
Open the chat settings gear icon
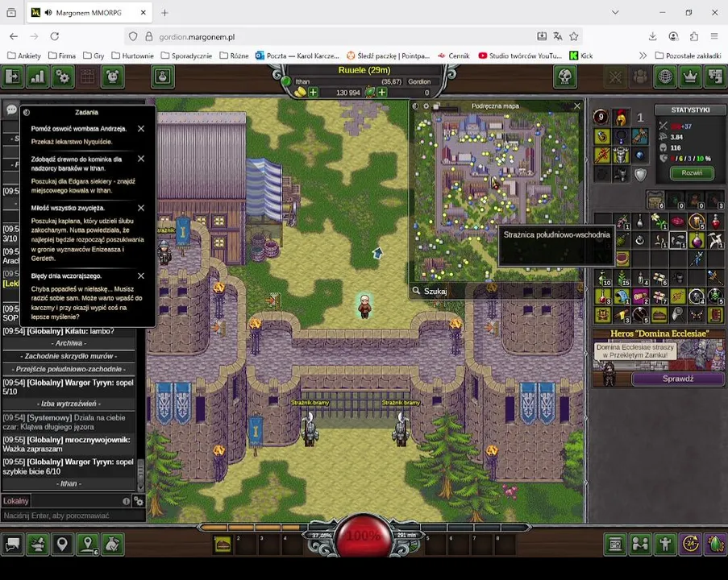point(139,501)
